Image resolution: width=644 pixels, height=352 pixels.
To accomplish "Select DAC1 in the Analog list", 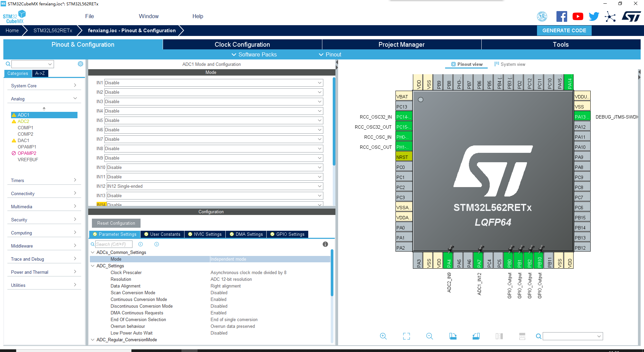I will point(23,140).
